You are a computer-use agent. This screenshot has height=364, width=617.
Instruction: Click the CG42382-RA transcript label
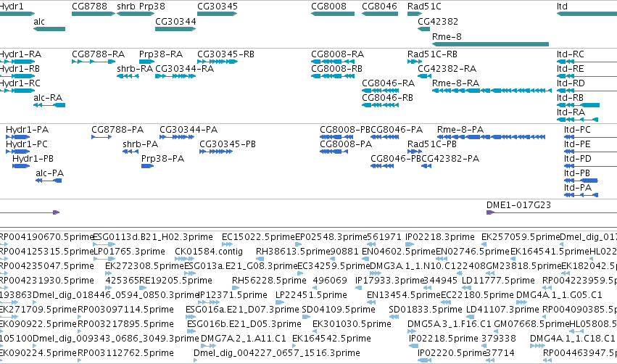click(447, 69)
